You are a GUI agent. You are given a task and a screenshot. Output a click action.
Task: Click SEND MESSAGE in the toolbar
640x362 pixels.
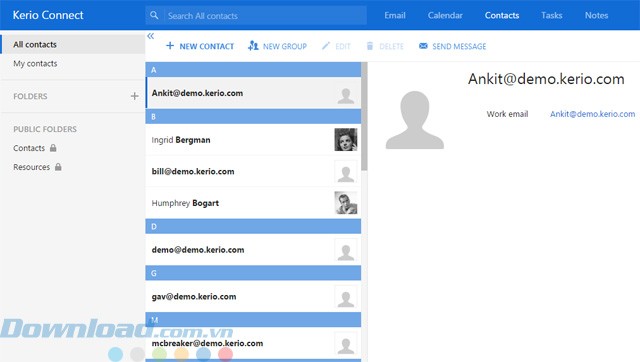[x=453, y=46]
